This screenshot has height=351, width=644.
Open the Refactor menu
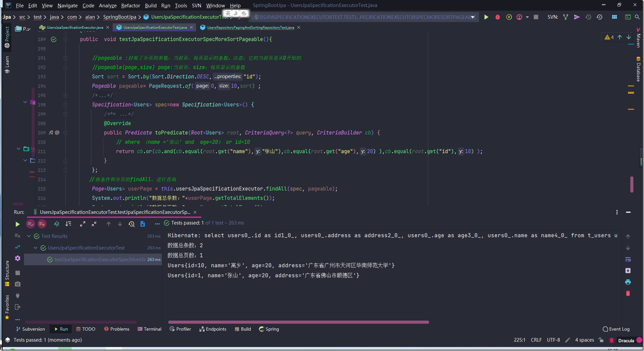(x=131, y=5)
